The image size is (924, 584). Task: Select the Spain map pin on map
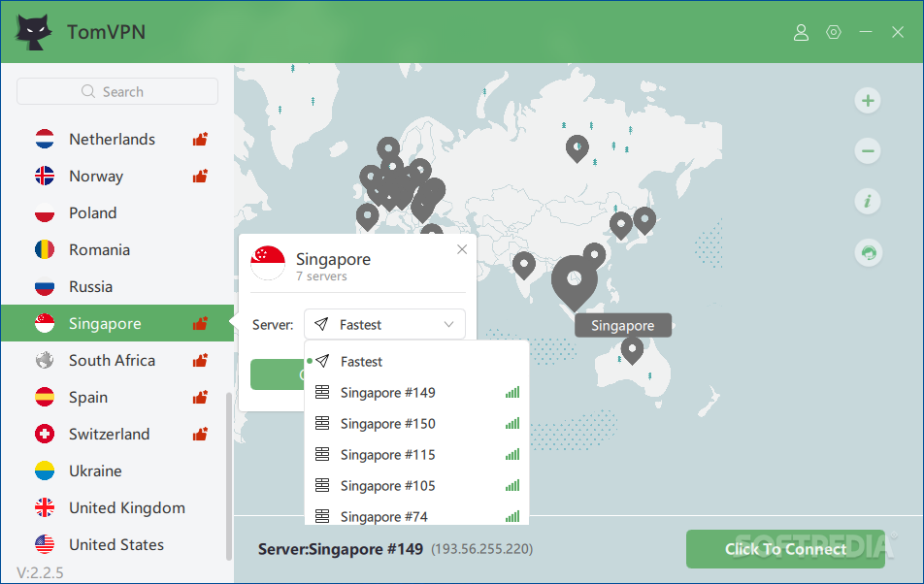click(367, 216)
